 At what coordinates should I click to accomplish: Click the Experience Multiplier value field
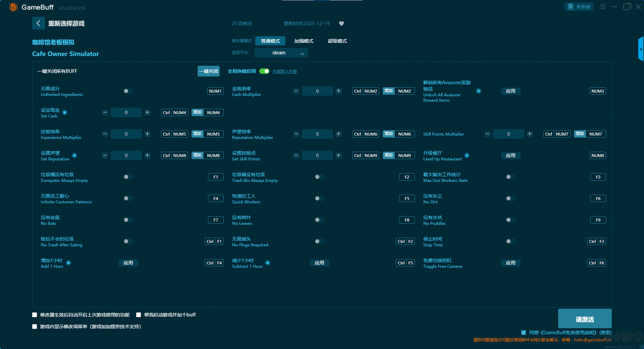(126, 134)
